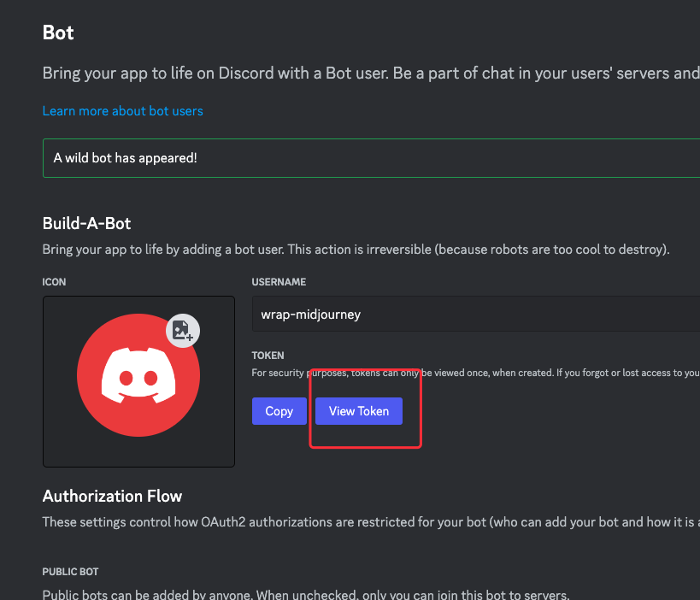Open Learn more about bot users
This screenshot has width=700, height=600.
(122, 111)
